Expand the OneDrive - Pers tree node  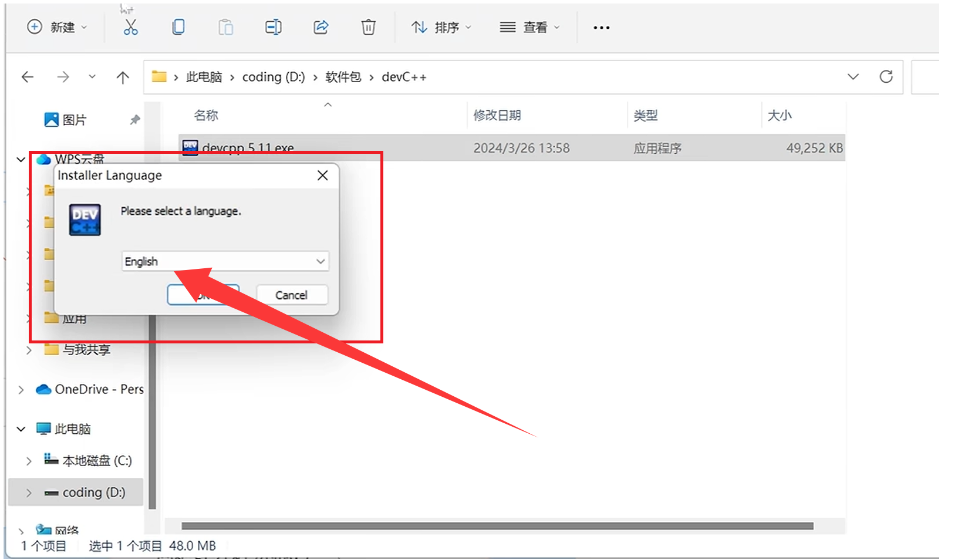click(x=21, y=389)
